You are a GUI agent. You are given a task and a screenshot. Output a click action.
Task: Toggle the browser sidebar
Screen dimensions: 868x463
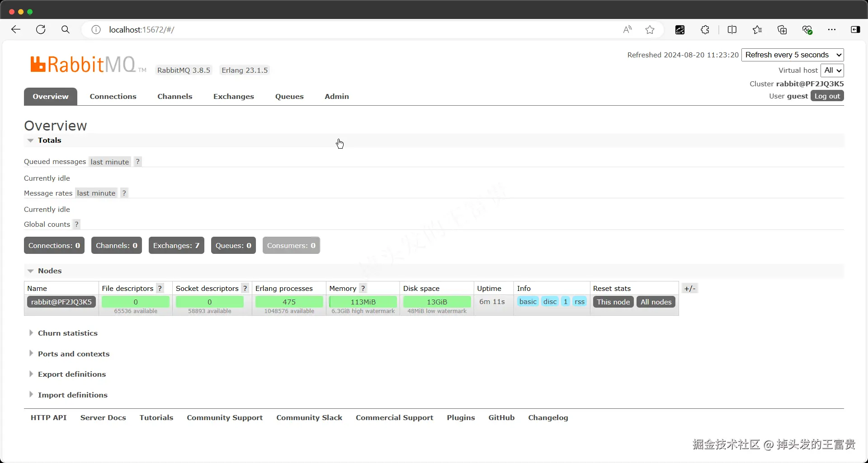tap(855, 30)
